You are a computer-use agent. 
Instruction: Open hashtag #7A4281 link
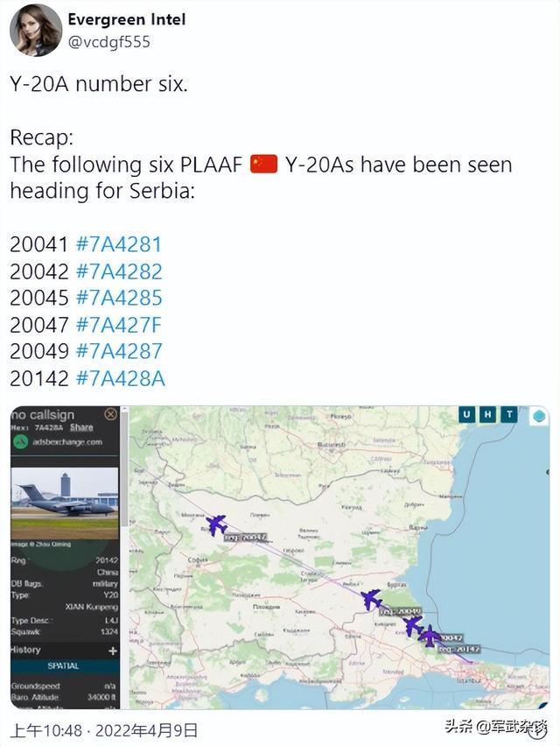pos(119,244)
